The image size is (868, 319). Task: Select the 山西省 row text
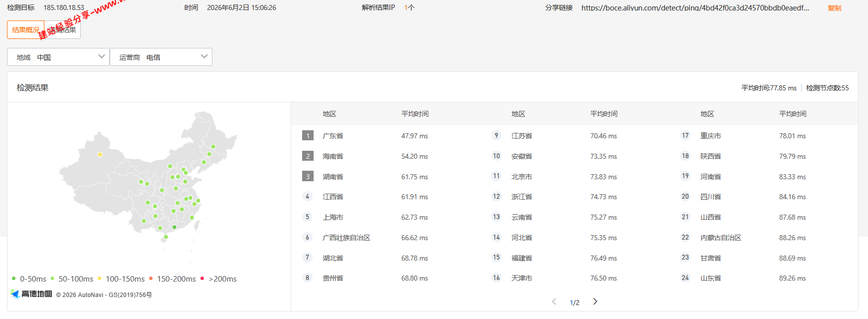pyautogui.click(x=710, y=217)
